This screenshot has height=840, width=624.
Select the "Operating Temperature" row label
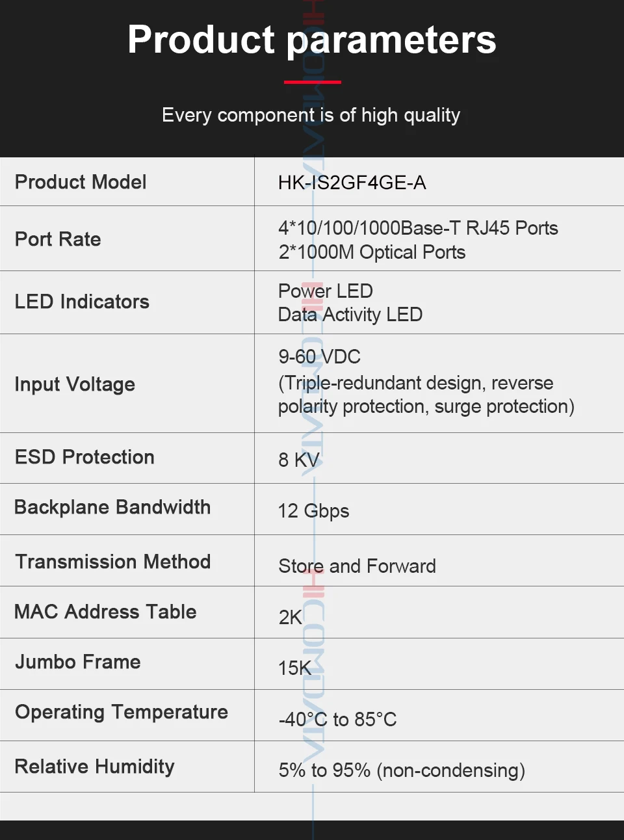(122, 712)
